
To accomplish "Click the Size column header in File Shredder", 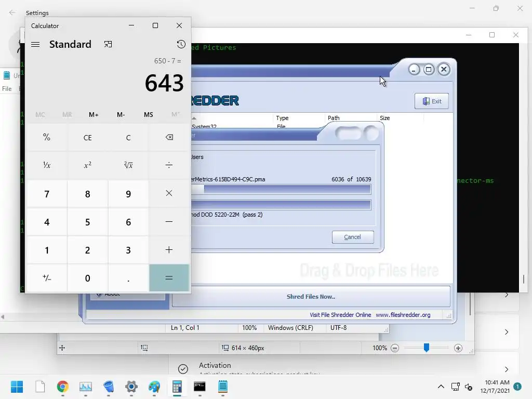I will pyautogui.click(x=400, y=118).
